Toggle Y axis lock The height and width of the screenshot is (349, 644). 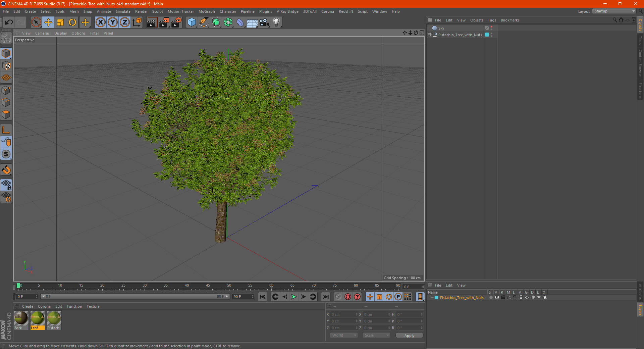pyautogui.click(x=113, y=22)
